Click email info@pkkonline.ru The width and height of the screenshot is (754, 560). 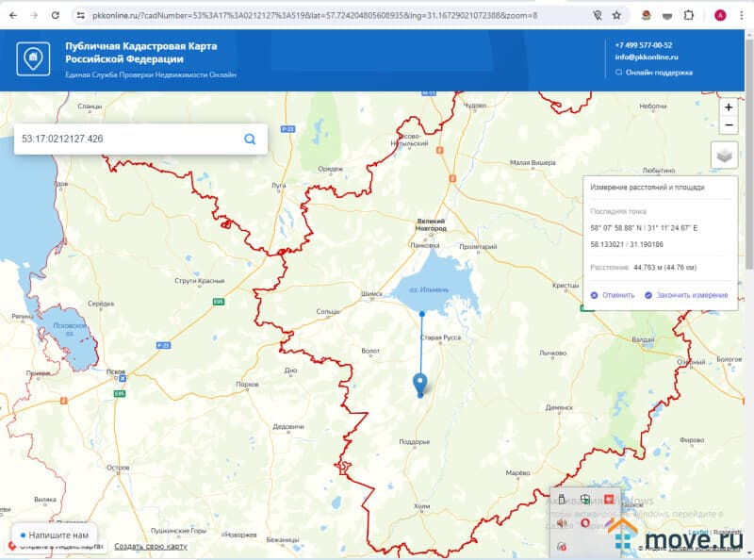(647, 57)
